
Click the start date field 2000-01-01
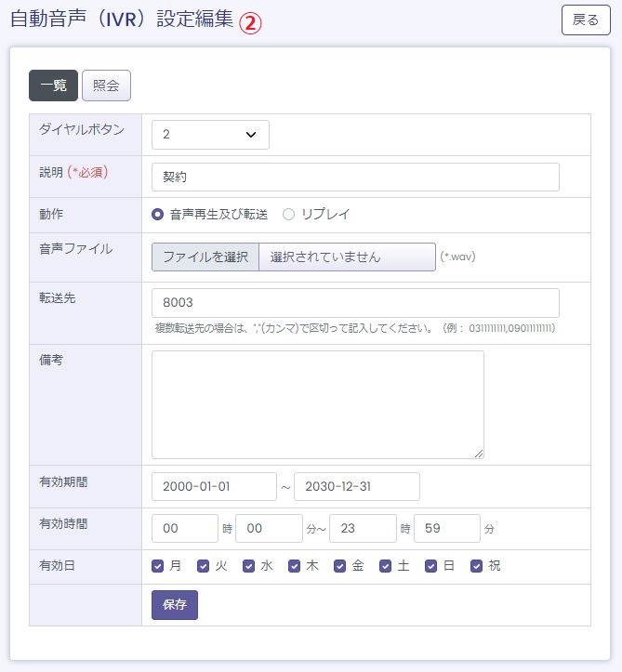point(214,487)
